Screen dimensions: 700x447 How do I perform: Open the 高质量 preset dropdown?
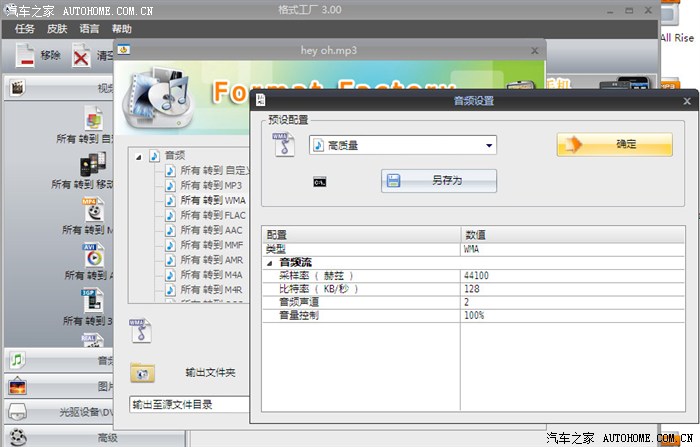click(x=489, y=146)
